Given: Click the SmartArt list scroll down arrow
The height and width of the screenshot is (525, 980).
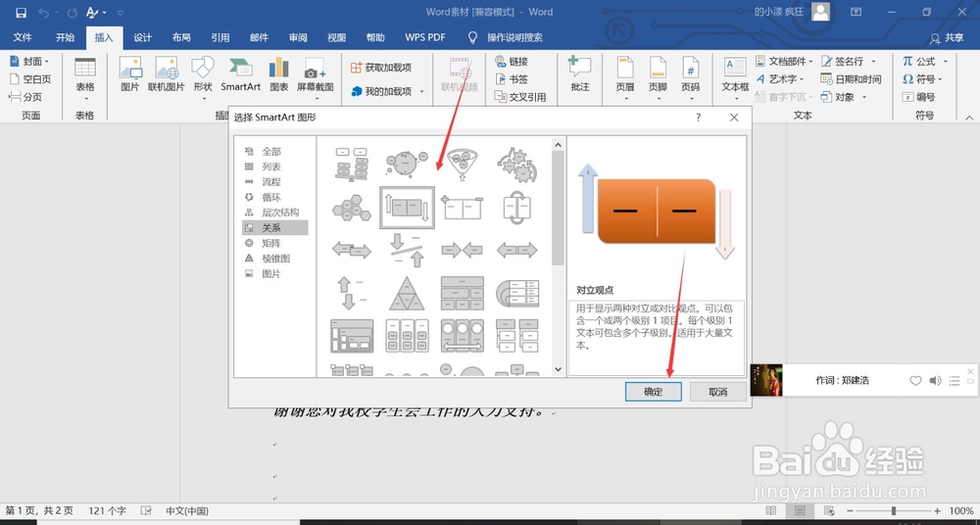Looking at the screenshot, I should 559,370.
